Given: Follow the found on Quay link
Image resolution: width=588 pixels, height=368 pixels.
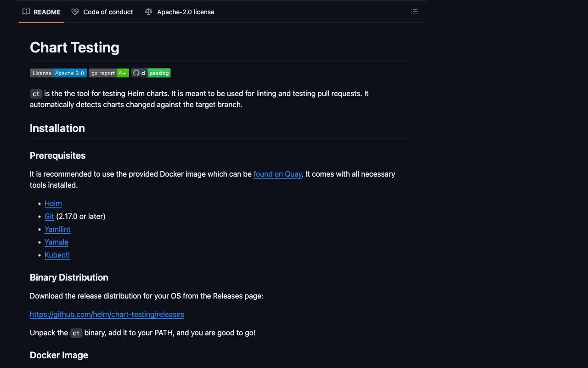Looking at the screenshot, I should 277,174.
